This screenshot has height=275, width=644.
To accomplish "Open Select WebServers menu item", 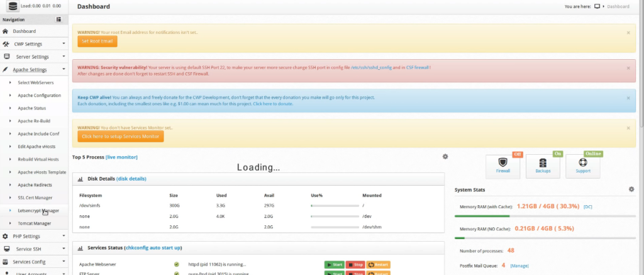I will [x=36, y=82].
